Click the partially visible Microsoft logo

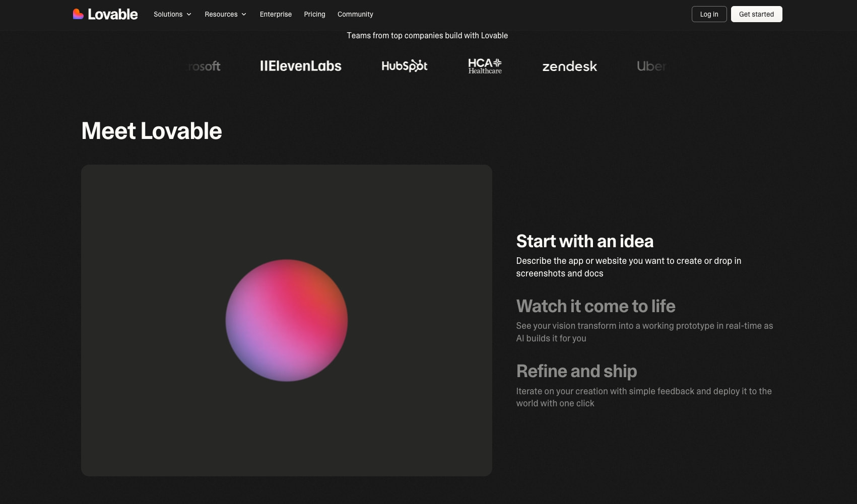[x=204, y=66]
